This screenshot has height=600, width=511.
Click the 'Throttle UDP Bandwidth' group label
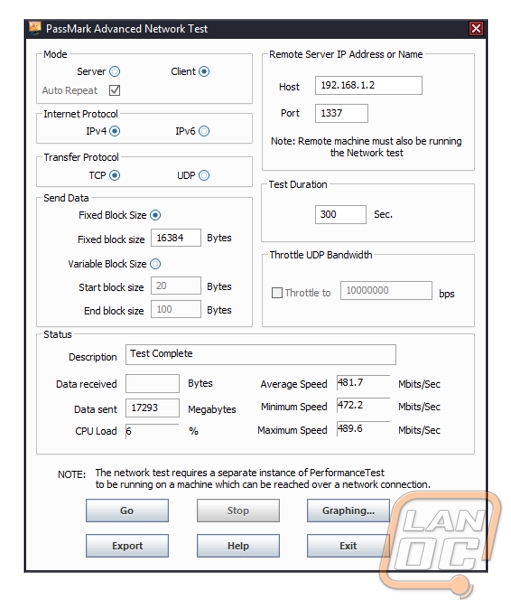point(321,255)
